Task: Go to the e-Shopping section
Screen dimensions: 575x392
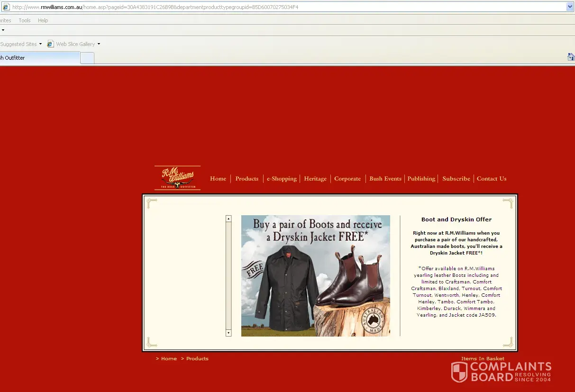Action: (282, 179)
